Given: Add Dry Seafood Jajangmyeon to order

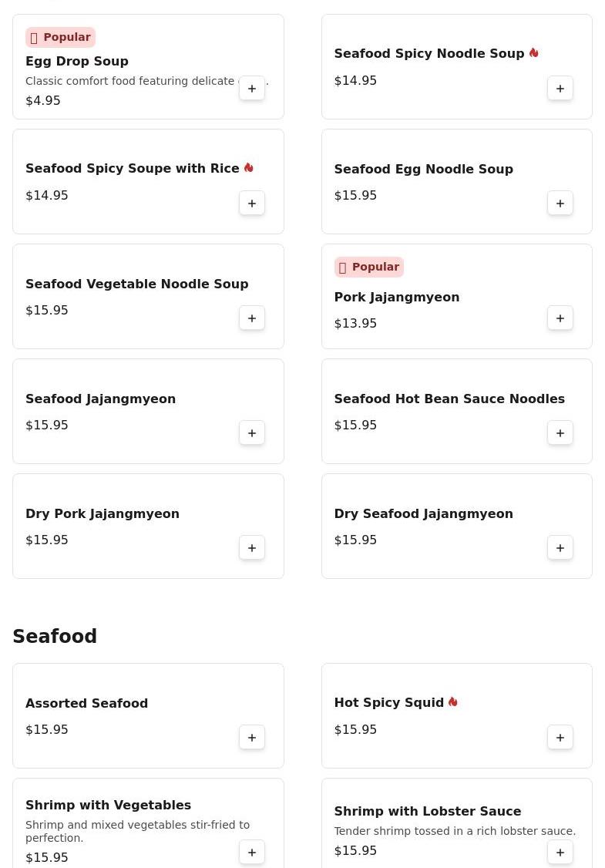Looking at the screenshot, I should pos(560,548).
